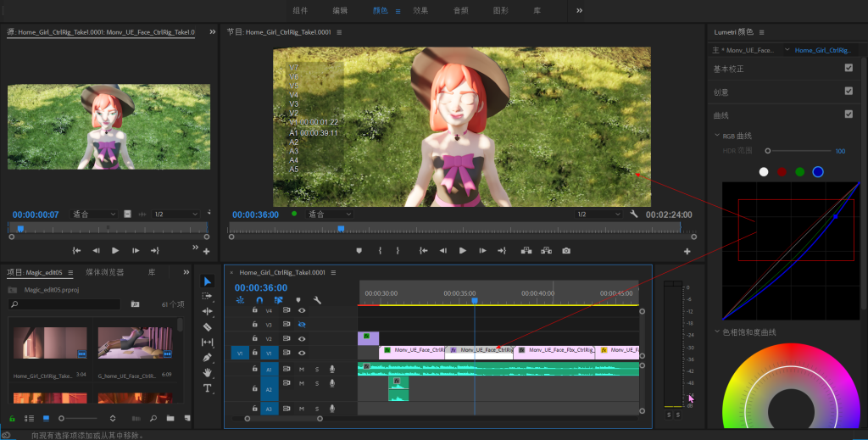Viewport: 868px width, 440px height.
Task: Mark In point in program monitor
Action: (380, 251)
